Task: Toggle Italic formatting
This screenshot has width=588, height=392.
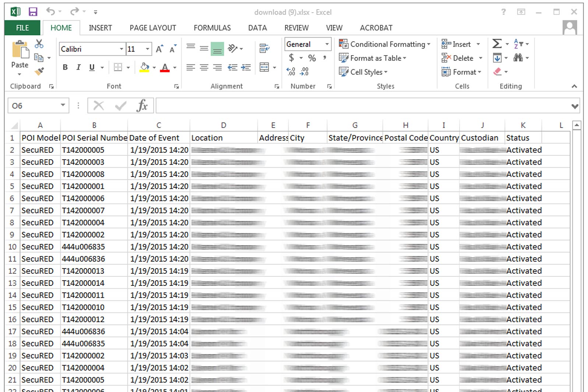Action: click(x=78, y=67)
